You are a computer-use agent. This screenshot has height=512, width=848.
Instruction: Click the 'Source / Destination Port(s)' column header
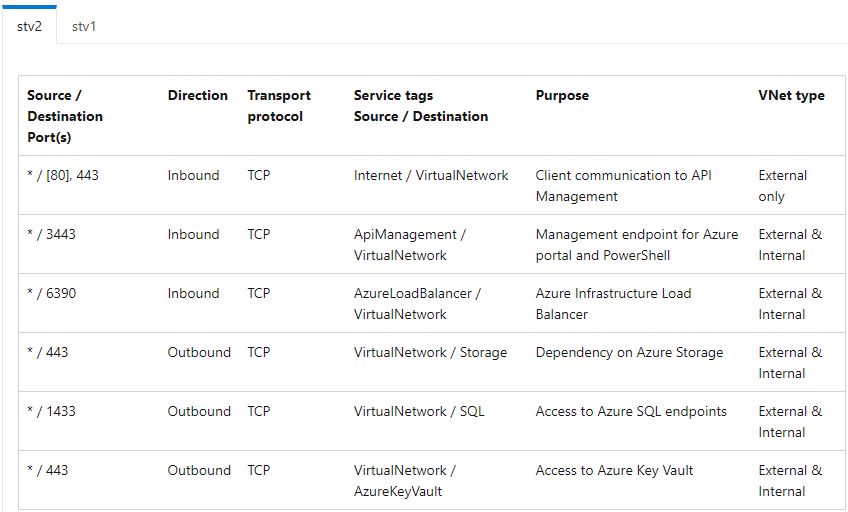point(65,116)
